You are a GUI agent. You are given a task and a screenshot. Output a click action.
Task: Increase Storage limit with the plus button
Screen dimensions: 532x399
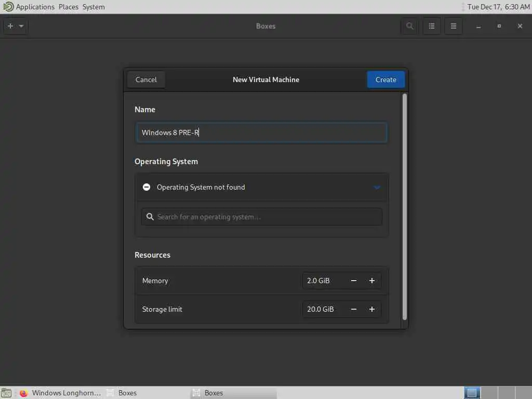point(372,310)
